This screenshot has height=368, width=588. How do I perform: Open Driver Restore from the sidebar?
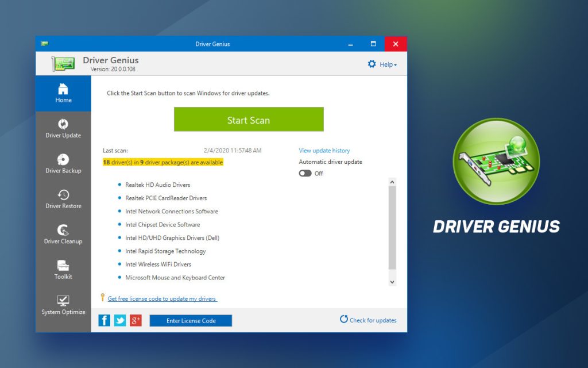[x=63, y=200]
